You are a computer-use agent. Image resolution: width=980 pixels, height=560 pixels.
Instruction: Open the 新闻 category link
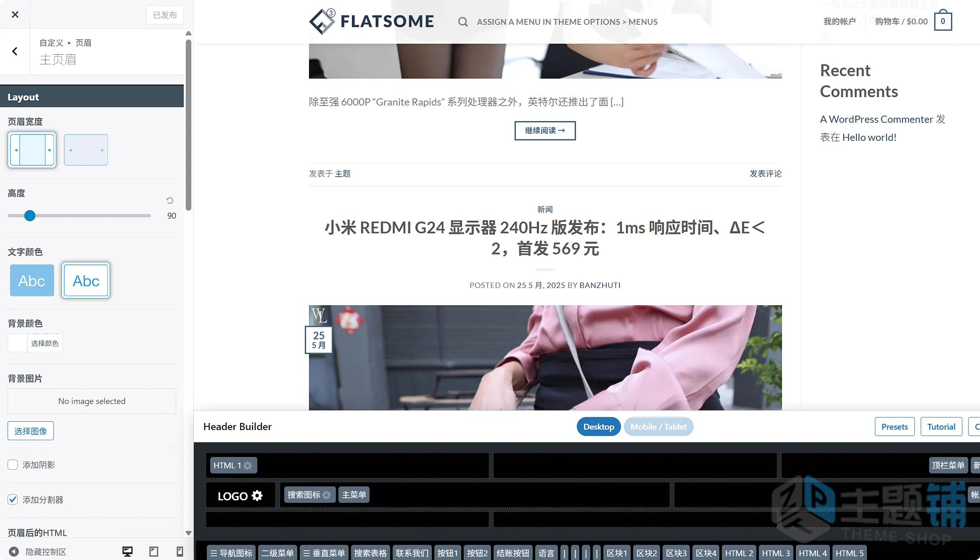(x=545, y=209)
